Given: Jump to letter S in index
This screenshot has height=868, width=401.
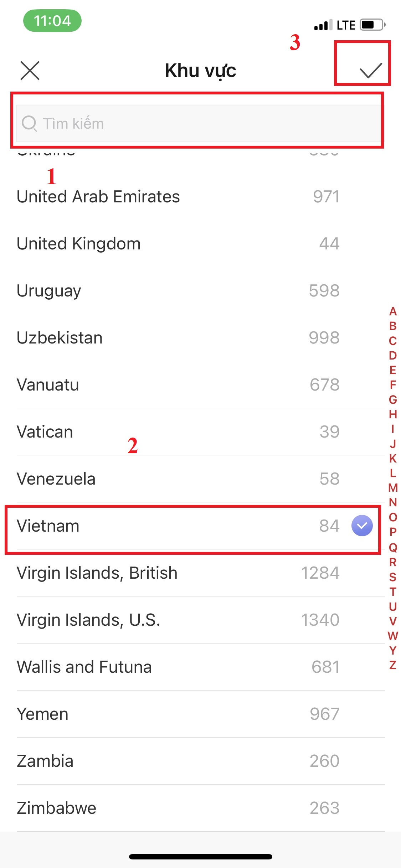Looking at the screenshot, I should tap(393, 577).
